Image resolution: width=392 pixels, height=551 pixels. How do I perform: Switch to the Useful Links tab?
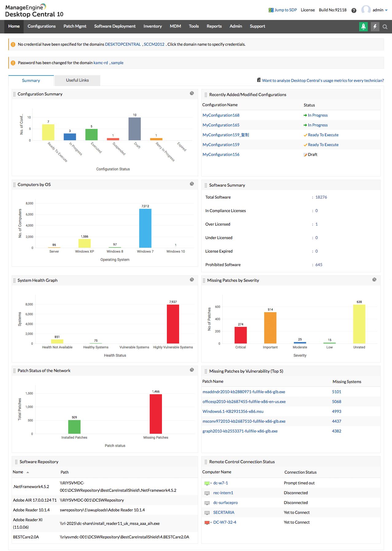tap(77, 80)
